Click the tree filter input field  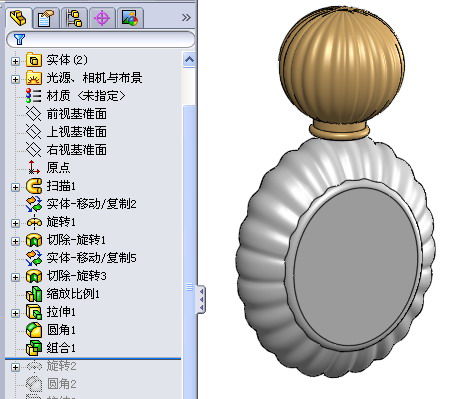pos(100,39)
